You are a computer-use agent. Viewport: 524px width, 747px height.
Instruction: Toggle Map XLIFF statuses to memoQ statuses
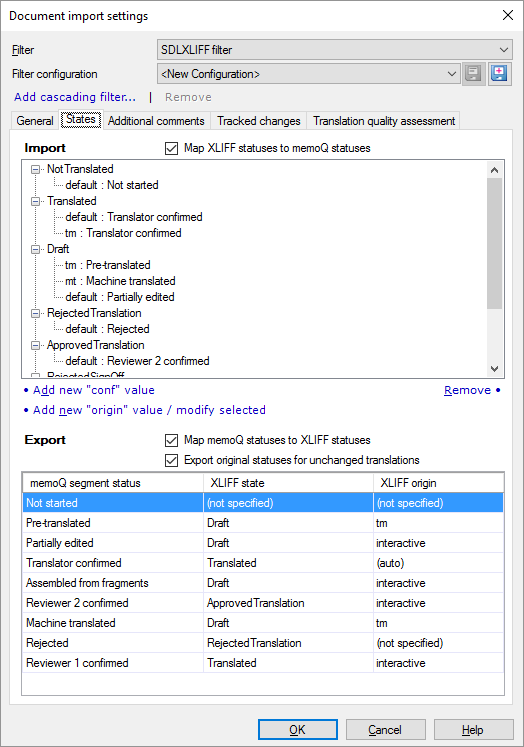(171, 148)
